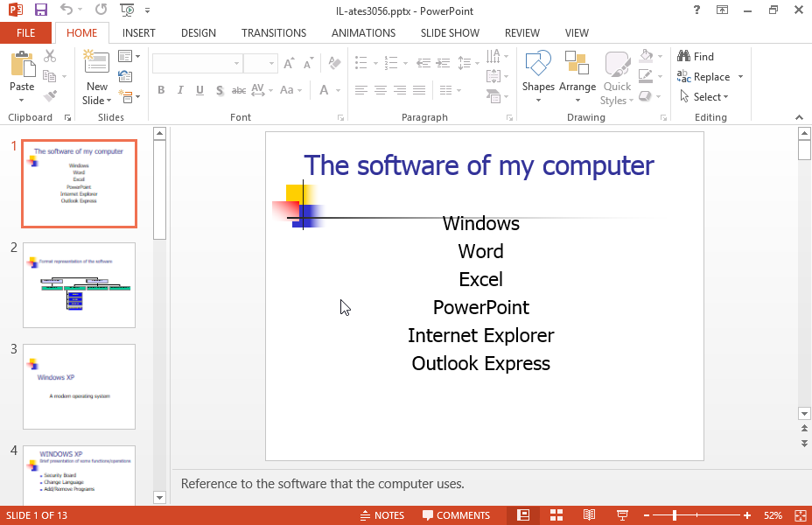Viewport: 812px width, 525px height.
Task: Increase font size
Action: [x=289, y=63]
